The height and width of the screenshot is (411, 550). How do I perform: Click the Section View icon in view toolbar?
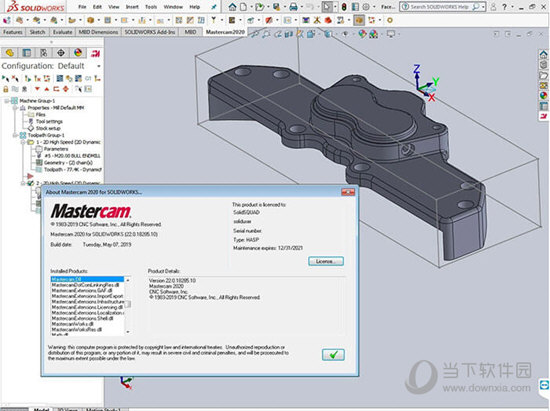click(289, 34)
